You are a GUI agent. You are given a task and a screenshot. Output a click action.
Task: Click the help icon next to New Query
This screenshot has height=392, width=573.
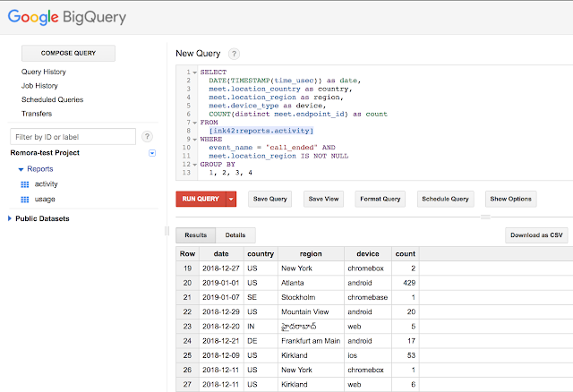point(235,54)
